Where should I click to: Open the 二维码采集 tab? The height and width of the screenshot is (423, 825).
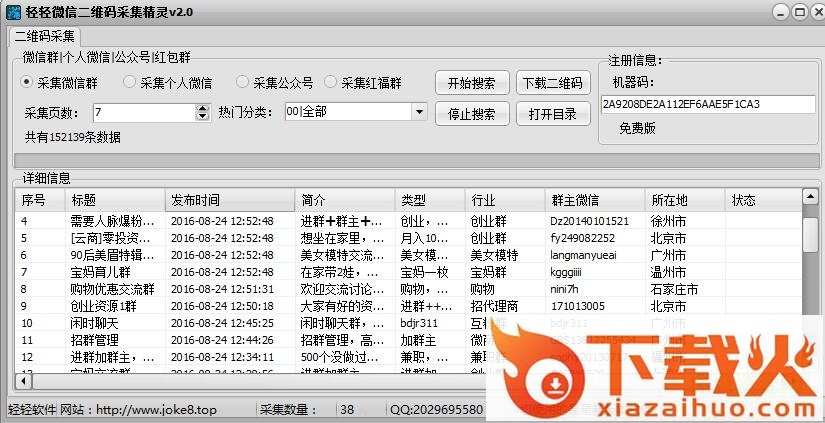[x=48, y=35]
